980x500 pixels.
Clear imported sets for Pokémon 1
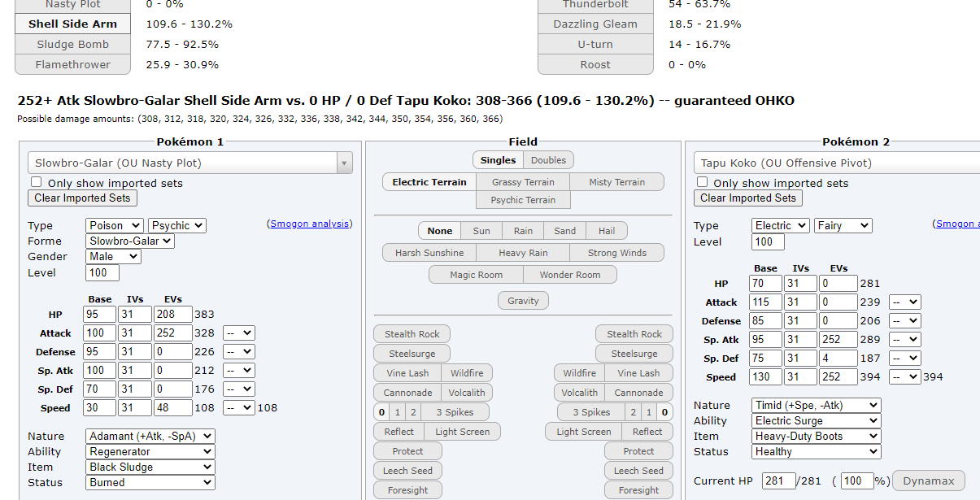pos(82,198)
